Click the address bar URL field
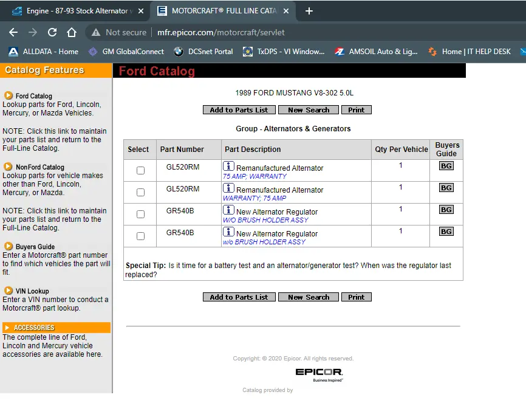 tap(220, 32)
